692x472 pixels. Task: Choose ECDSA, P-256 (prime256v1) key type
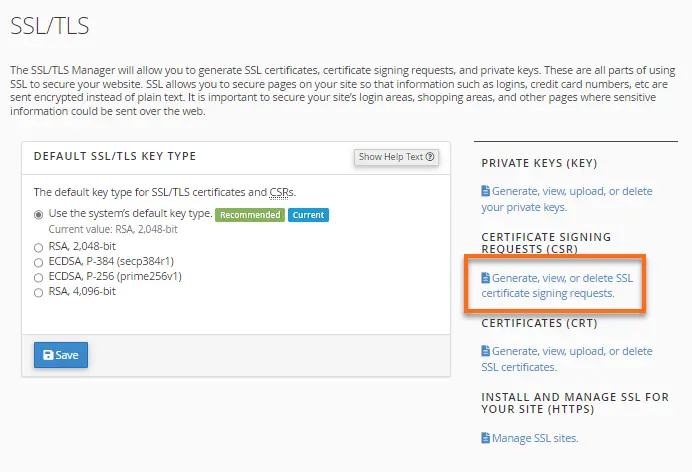(39, 276)
